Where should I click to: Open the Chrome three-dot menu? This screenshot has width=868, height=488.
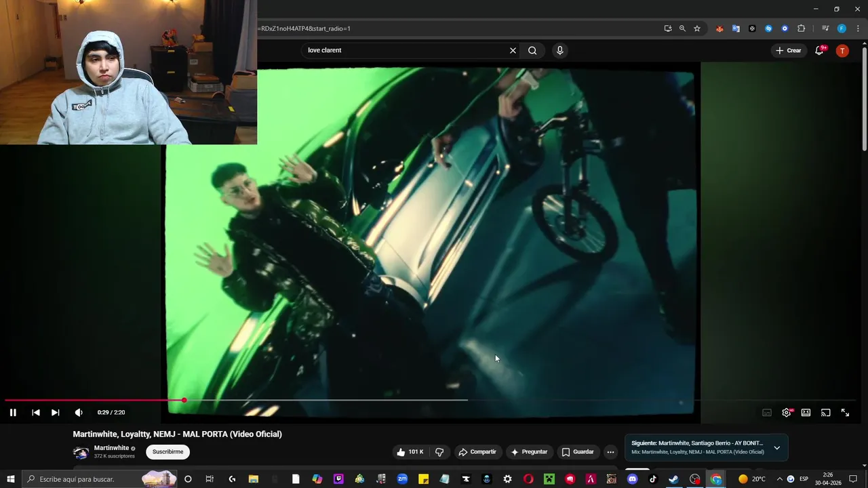[x=858, y=28]
